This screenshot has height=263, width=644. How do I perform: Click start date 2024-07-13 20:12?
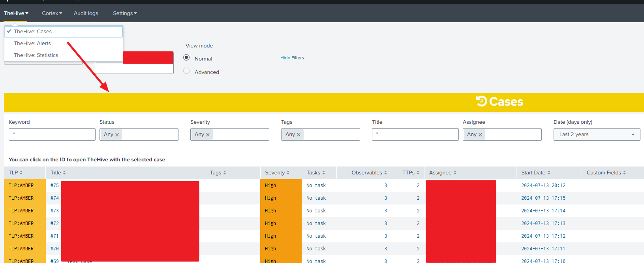click(x=543, y=185)
